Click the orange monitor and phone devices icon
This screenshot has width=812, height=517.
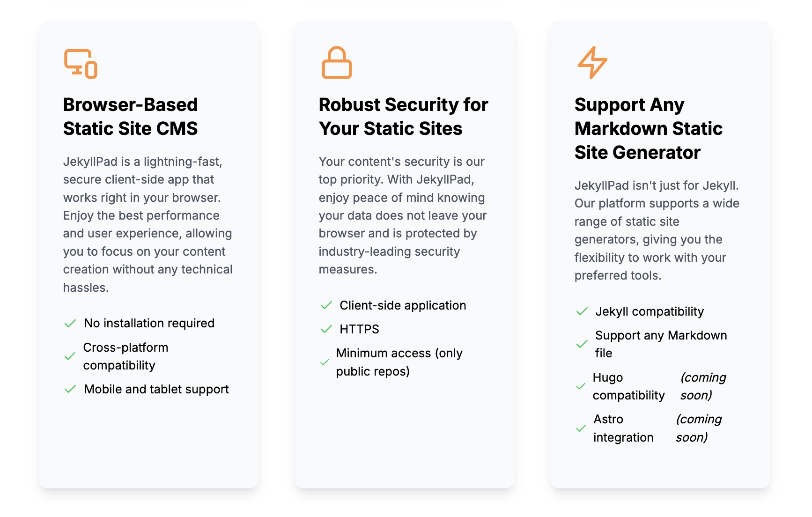pyautogui.click(x=81, y=64)
